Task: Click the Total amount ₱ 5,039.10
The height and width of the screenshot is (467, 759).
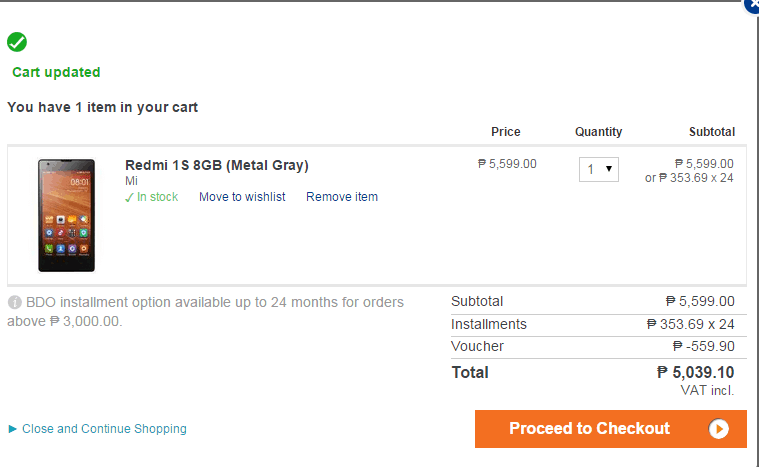Action: (x=695, y=372)
